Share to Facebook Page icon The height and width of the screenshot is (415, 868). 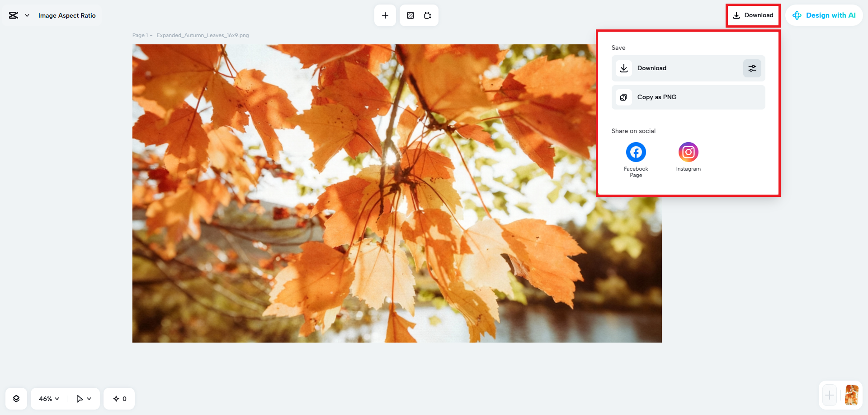pos(636,153)
